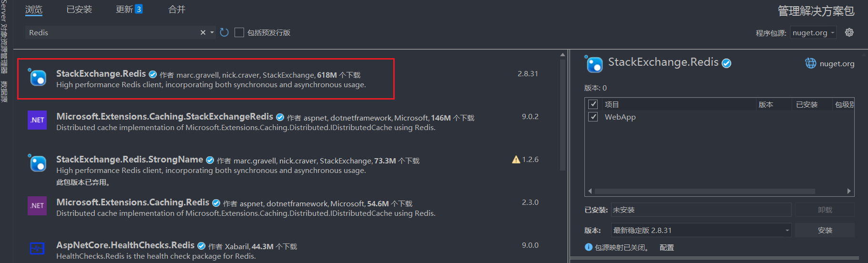Select the Microsoft.Extensions.Caching.StackExchangeRedis .NET icon
Image resolution: width=868 pixels, height=263 pixels.
pos(37,120)
